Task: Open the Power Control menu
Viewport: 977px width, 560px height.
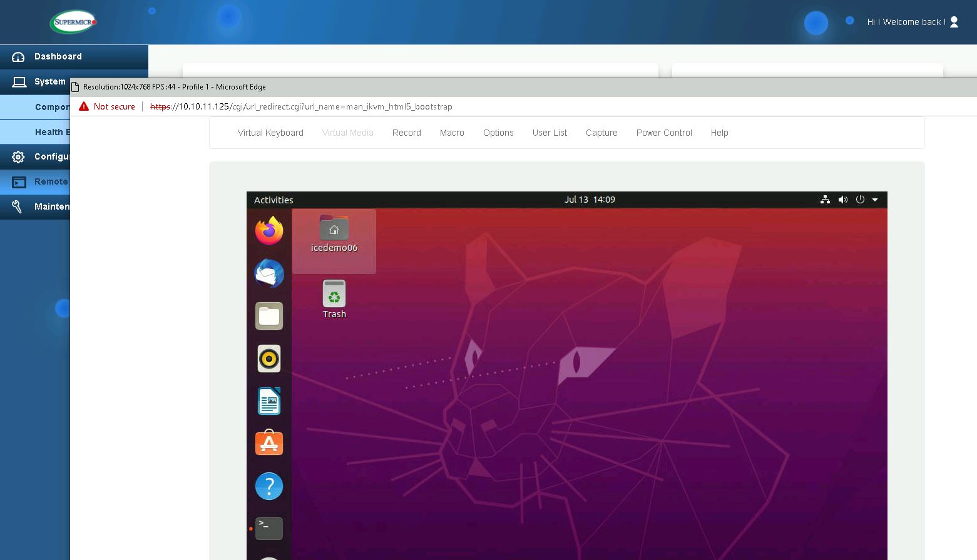Action: 664,133
